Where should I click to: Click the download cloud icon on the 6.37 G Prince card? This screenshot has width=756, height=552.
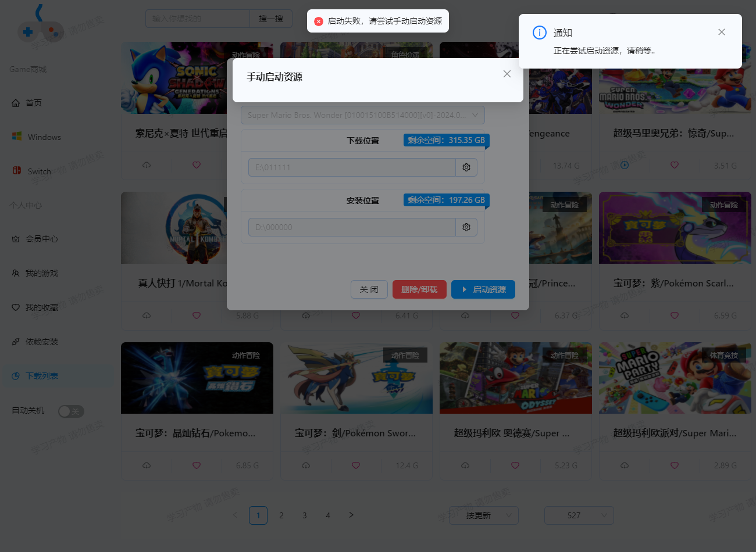pyautogui.click(x=465, y=316)
